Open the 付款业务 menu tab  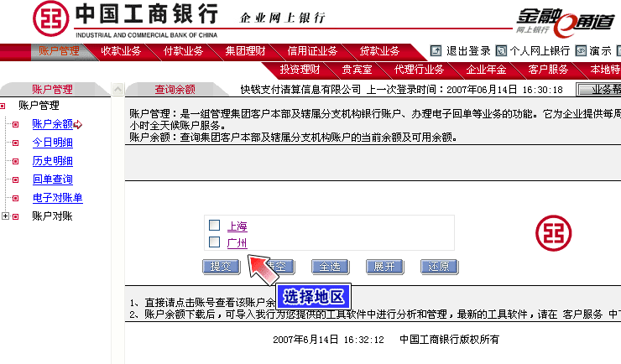[x=183, y=51]
